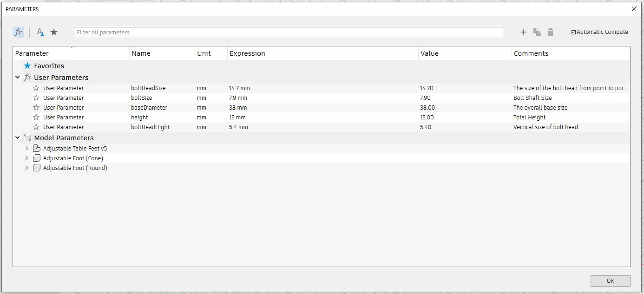Click the copy parameter icon
The height and width of the screenshot is (294, 644).
(x=537, y=32)
